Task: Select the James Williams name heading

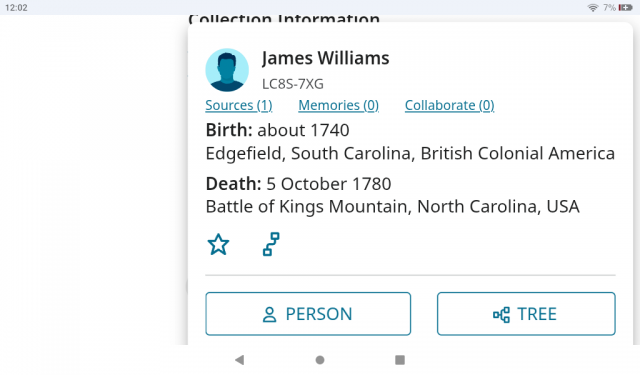Action: point(325,58)
